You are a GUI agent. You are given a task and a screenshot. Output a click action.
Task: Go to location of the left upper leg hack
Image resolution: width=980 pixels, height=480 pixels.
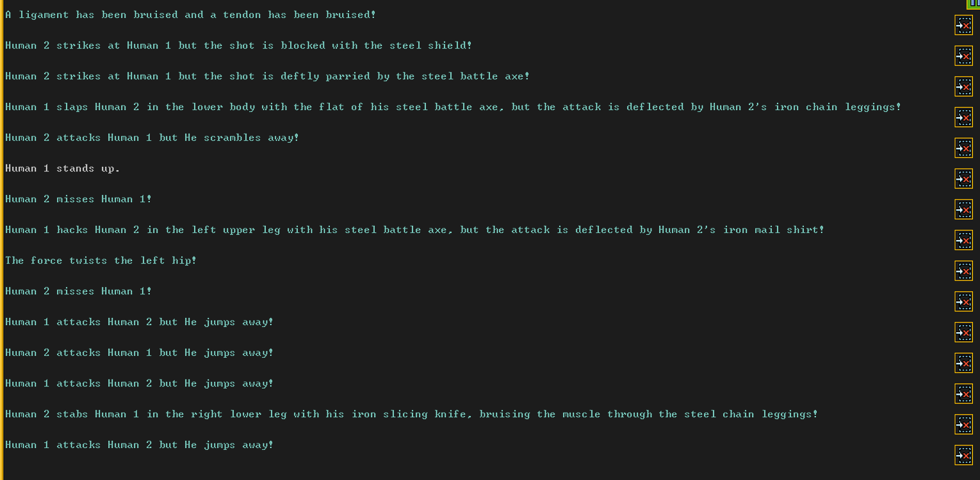click(x=963, y=241)
